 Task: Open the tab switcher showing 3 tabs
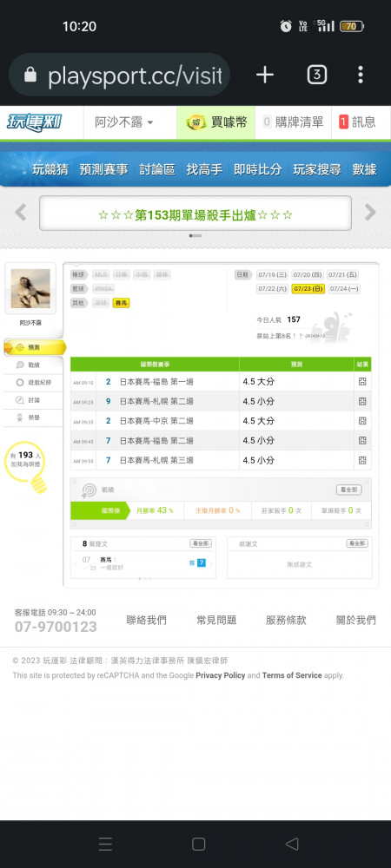pyautogui.click(x=317, y=75)
